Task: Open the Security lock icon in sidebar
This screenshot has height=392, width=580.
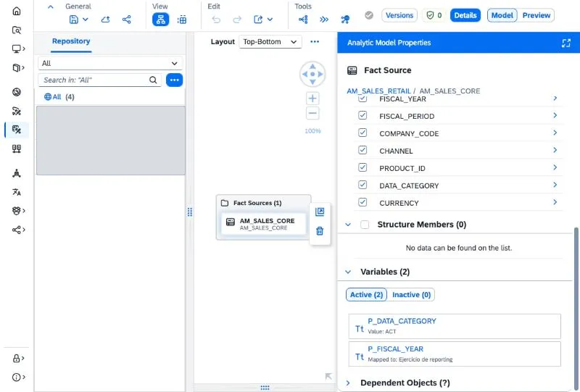Action: [x=16, y=359]
